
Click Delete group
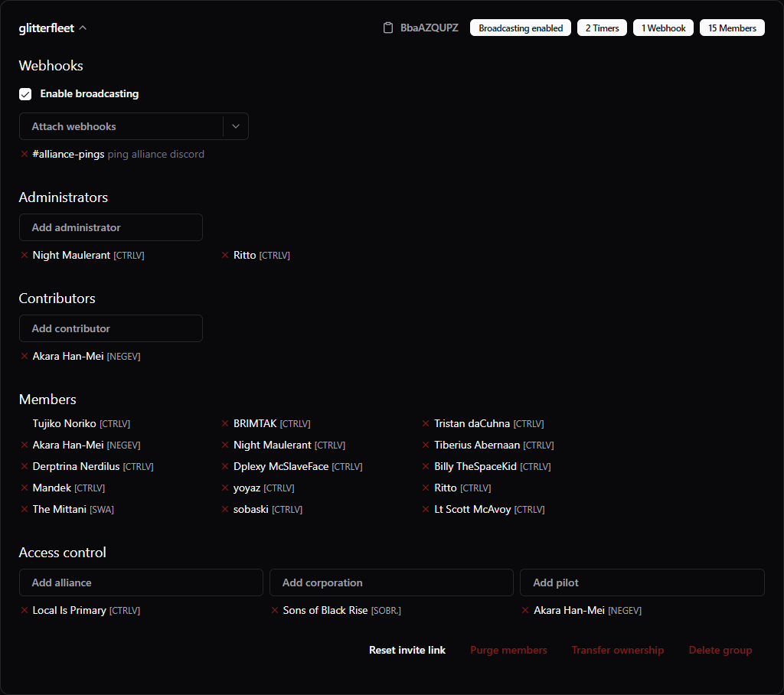(x=720, y=650)
